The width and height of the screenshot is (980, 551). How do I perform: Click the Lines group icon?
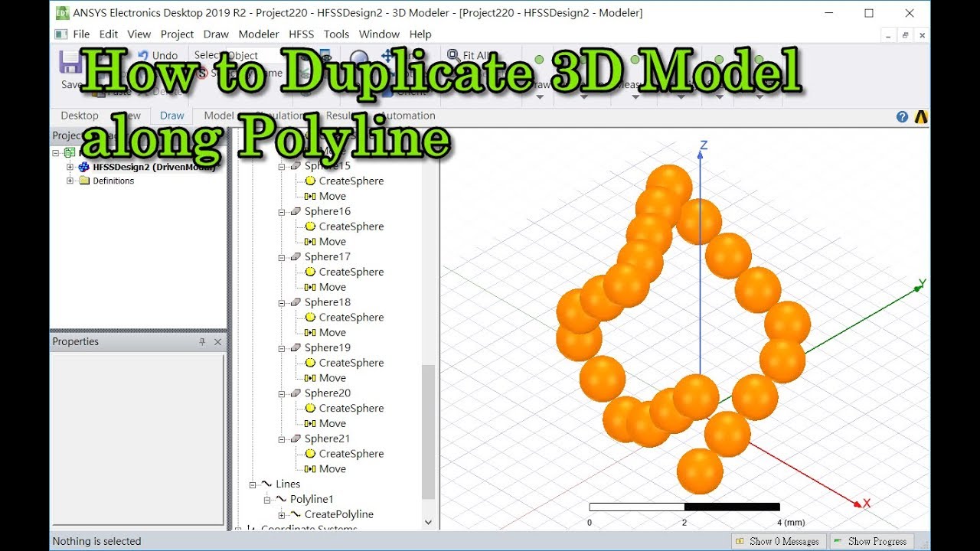[266, 484]
